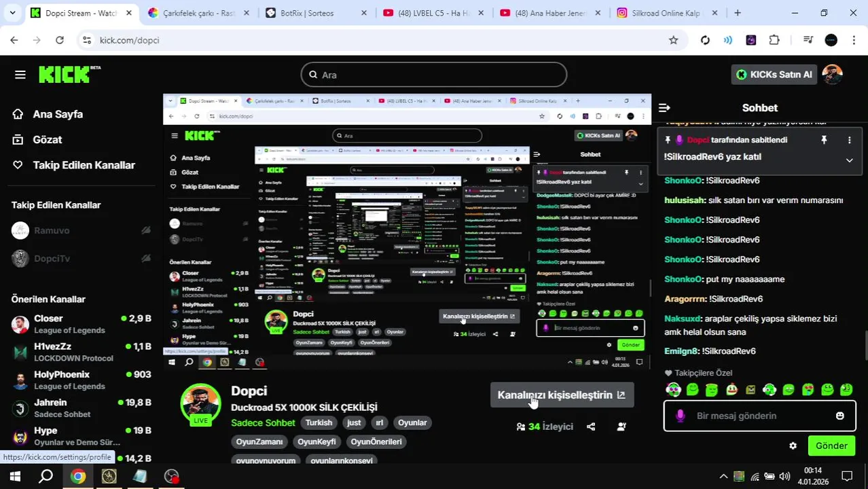Switch to Ana Haber YouTube tab
The height and width of the screenshot is (489, 868).
549,13
